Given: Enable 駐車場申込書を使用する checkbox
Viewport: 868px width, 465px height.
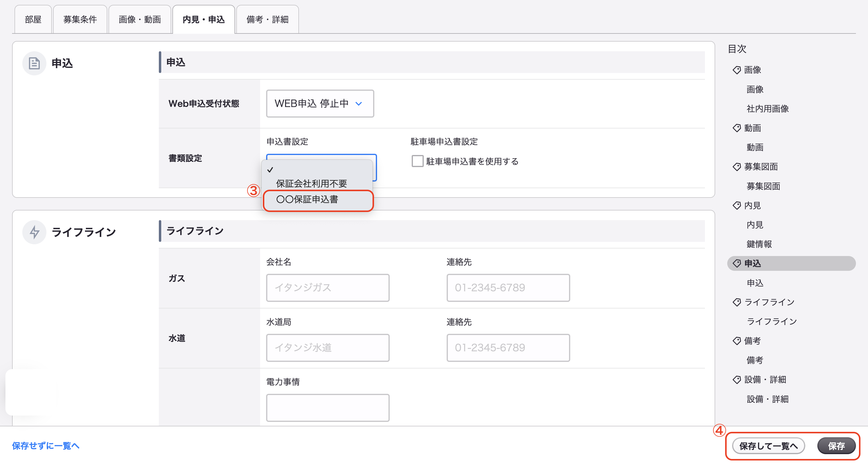Looking at the screenshot, I should [417, 161].
